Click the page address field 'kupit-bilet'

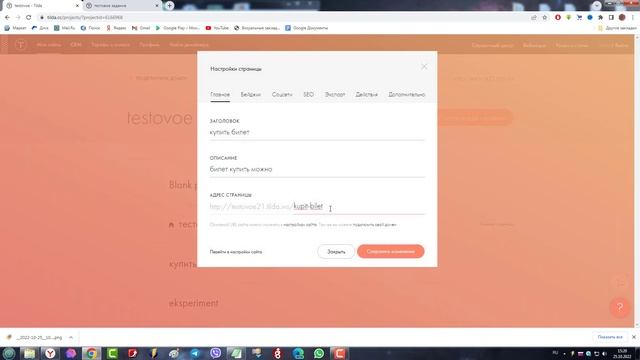click(358, 207)
